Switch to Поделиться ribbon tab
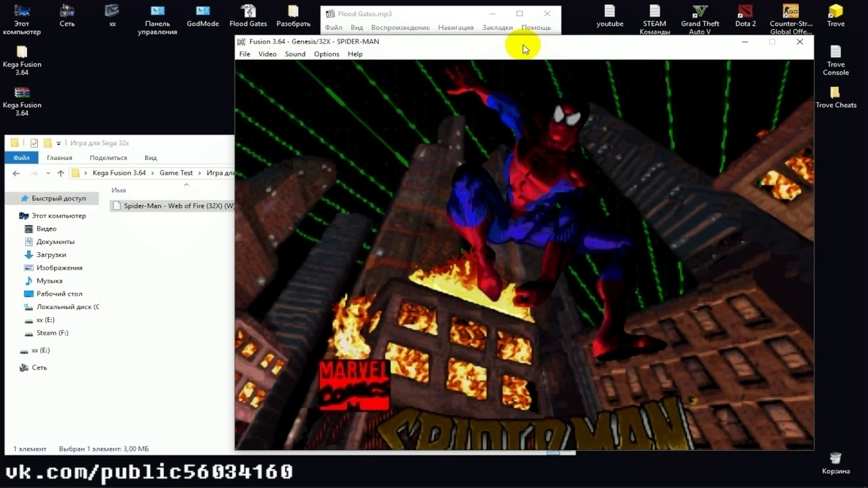 108,158
